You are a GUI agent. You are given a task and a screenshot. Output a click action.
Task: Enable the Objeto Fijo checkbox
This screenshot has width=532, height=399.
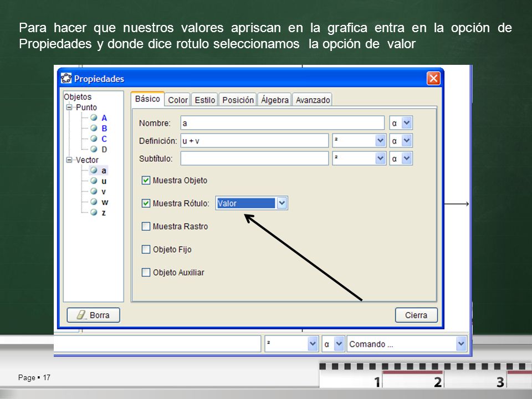point(146,249)
